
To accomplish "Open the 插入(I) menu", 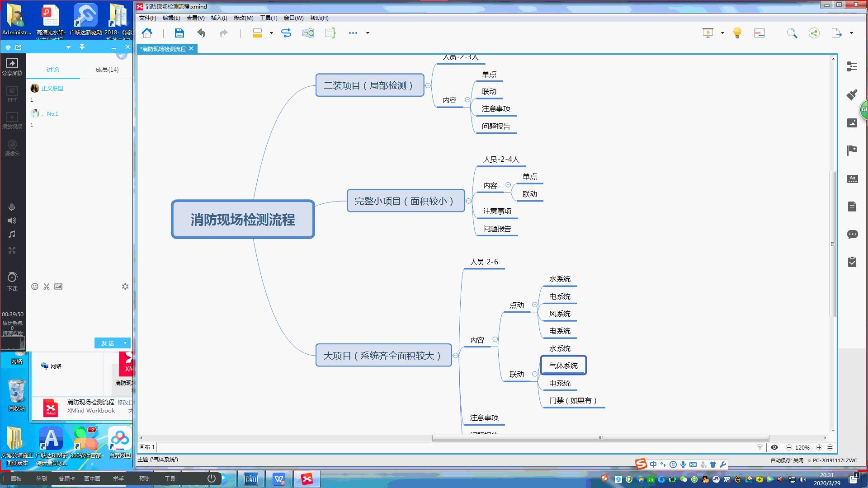I will [x=219, y=18].
